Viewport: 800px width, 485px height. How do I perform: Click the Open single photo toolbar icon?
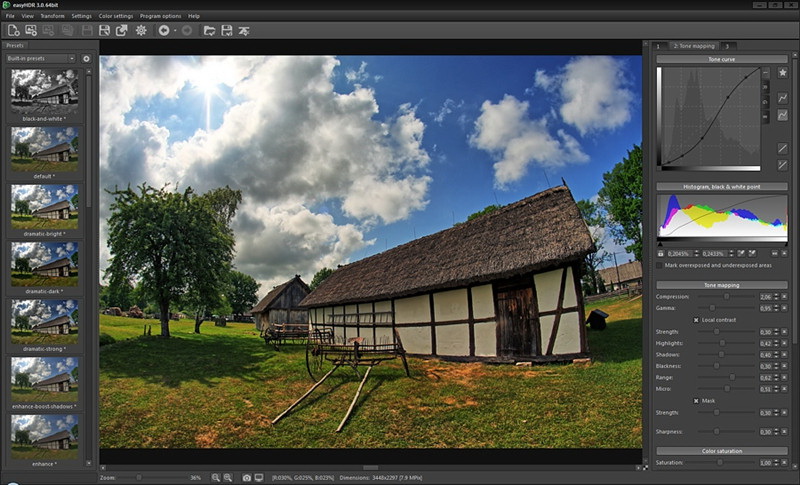tap(31, 31)
